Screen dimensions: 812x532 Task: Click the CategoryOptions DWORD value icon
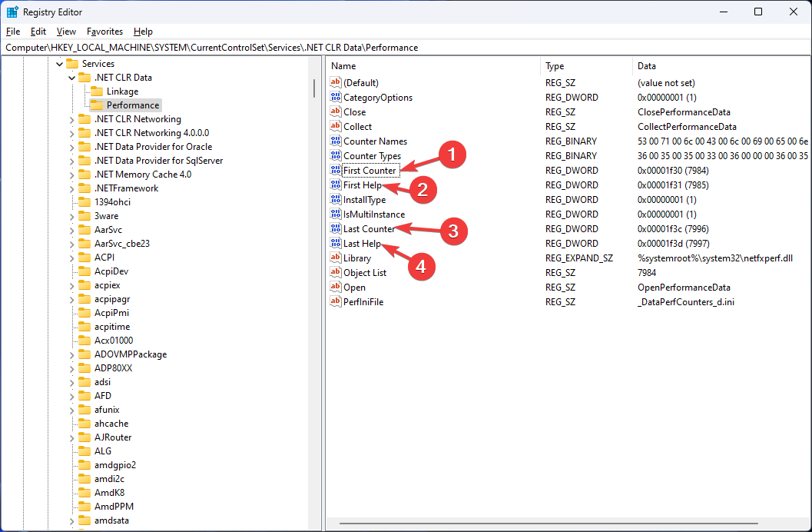[336, 97]
